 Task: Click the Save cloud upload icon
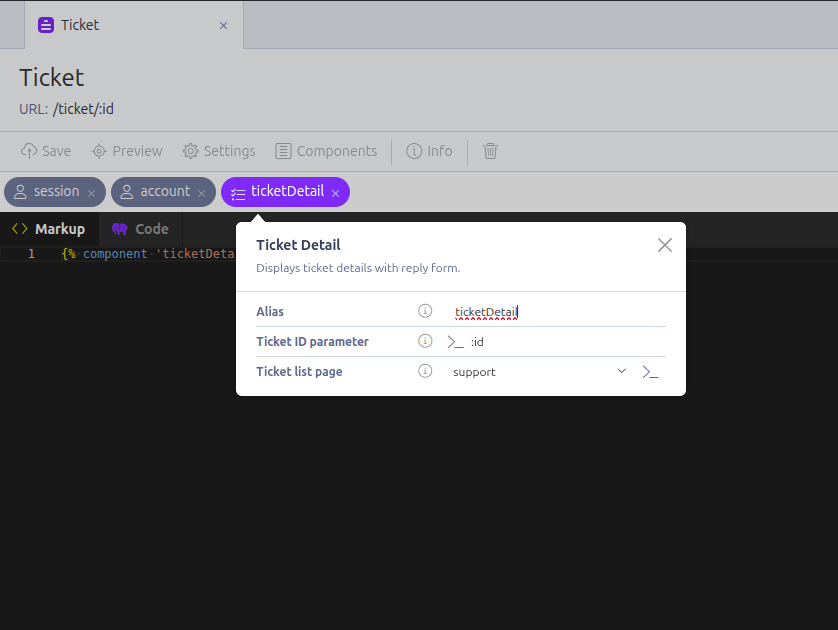tap(29, 151)
